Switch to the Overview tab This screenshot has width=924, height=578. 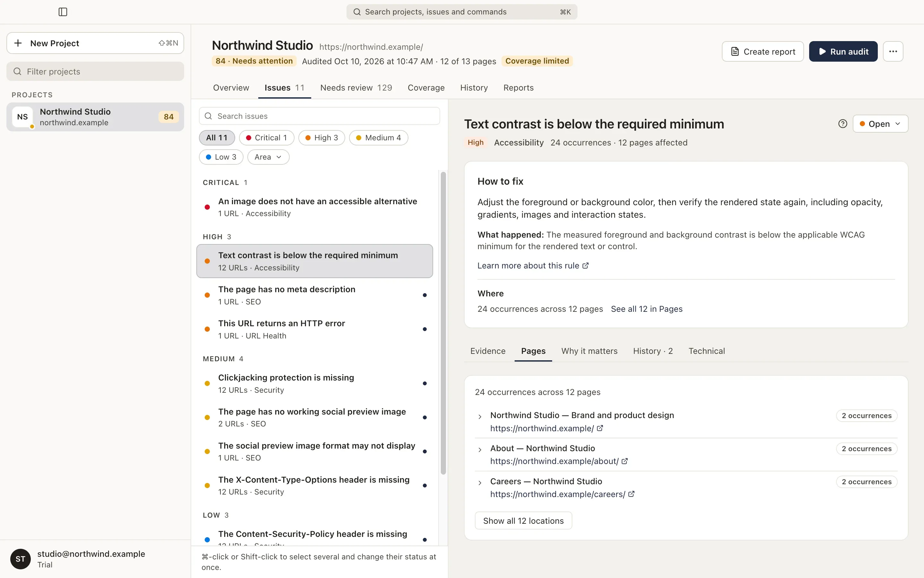231,88
